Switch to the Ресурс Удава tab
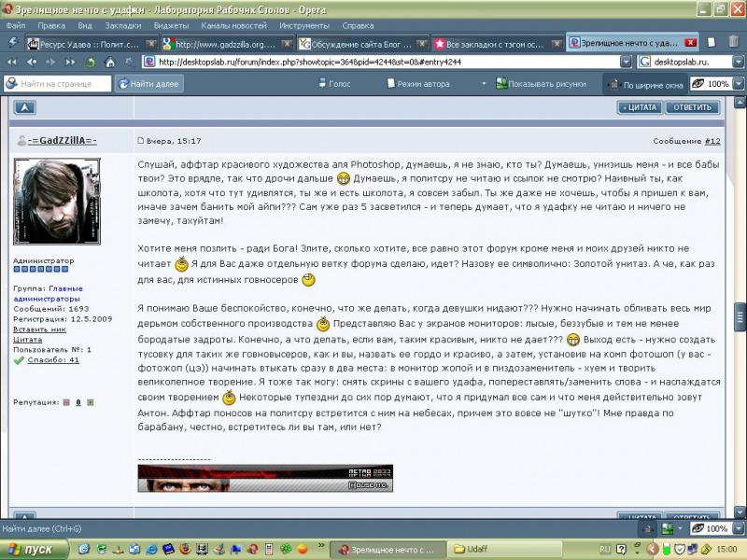Screen dimensions: 747x560 (x=85, y=43)
